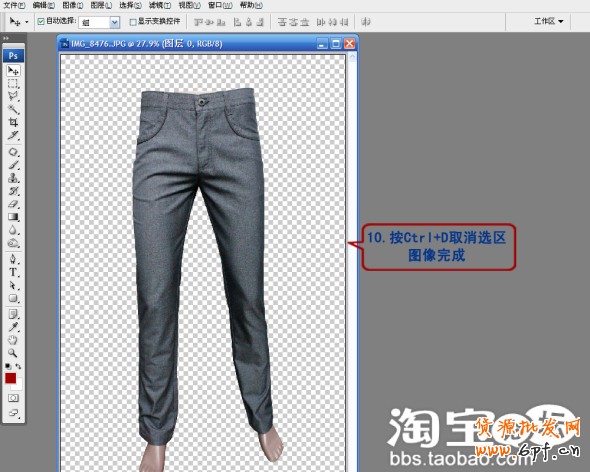The height and width of the screenshot is (472, 590).
Task: Open Move tool preset picker arrow
Action: point(27,22)
